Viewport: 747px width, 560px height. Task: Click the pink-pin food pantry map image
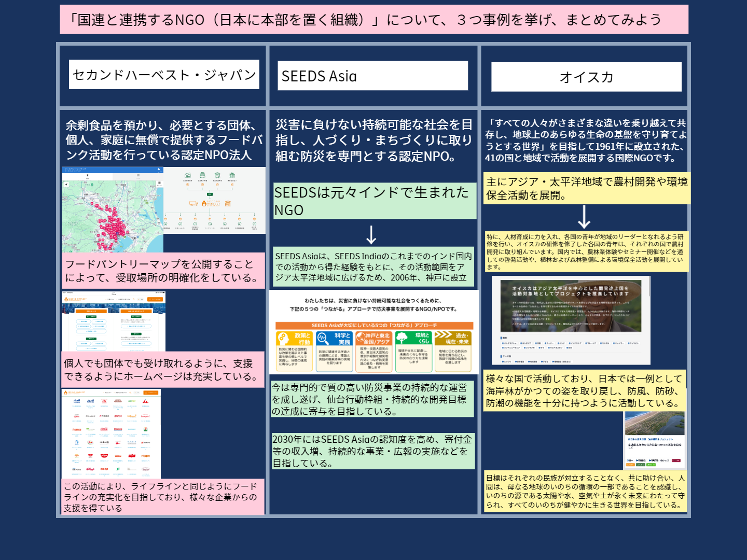click(113, 209)
